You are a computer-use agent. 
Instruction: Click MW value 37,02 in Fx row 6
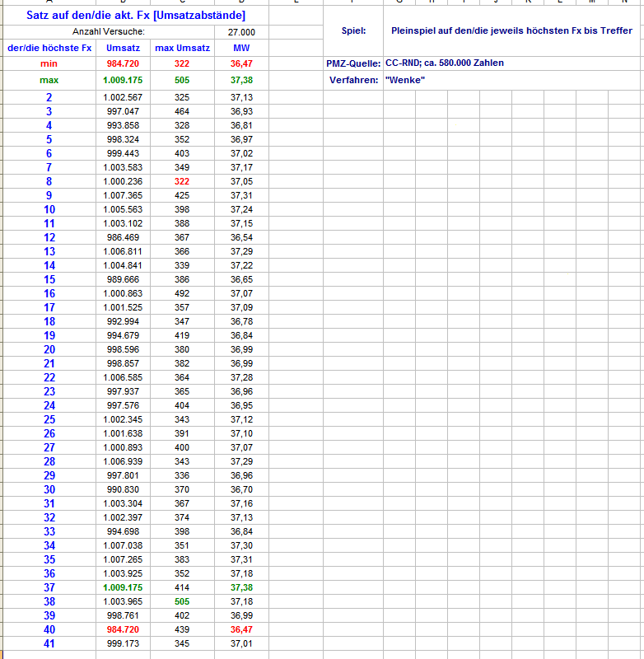pyautogui.click(x=241, y=153)
